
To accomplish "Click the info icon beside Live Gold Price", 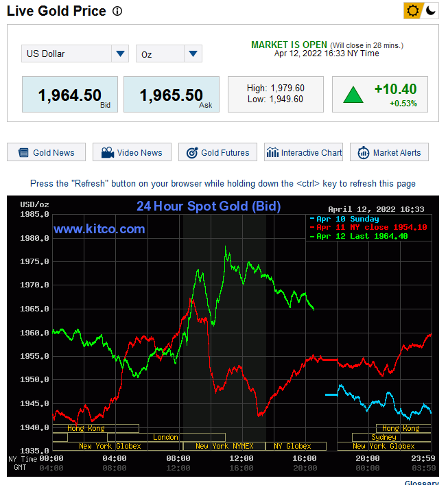I will (117, 12).
